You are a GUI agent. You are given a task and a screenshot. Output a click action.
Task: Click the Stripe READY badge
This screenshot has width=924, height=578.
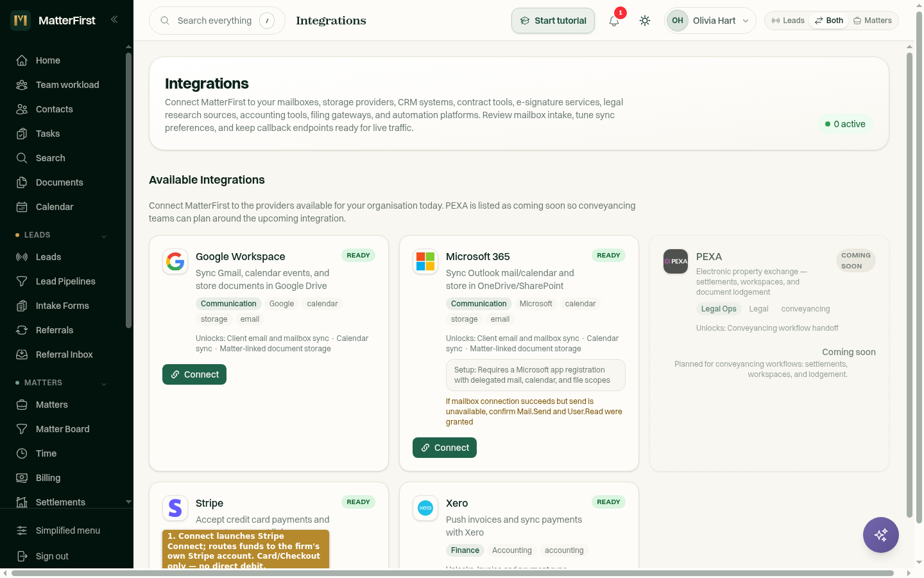358,502
